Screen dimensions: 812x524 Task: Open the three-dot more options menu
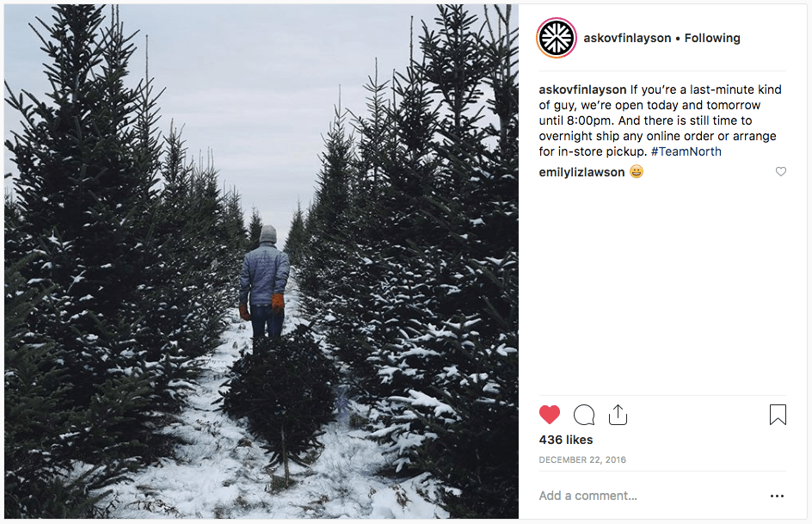pos(777,496)
